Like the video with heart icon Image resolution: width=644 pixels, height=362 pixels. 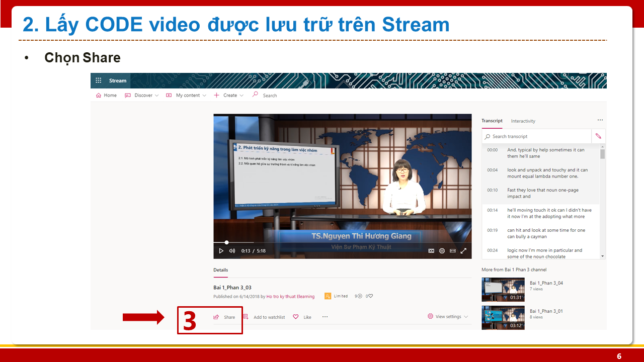(x=302, y=317)
